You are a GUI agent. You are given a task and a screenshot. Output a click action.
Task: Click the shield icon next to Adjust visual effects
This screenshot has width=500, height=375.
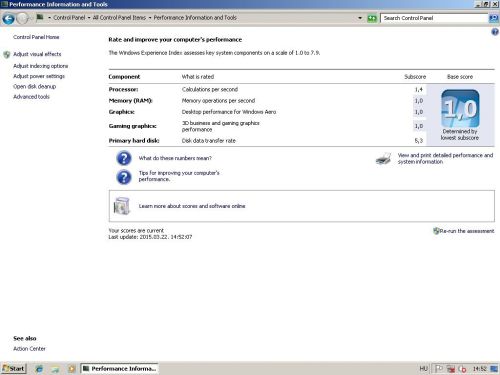[6, 54]
